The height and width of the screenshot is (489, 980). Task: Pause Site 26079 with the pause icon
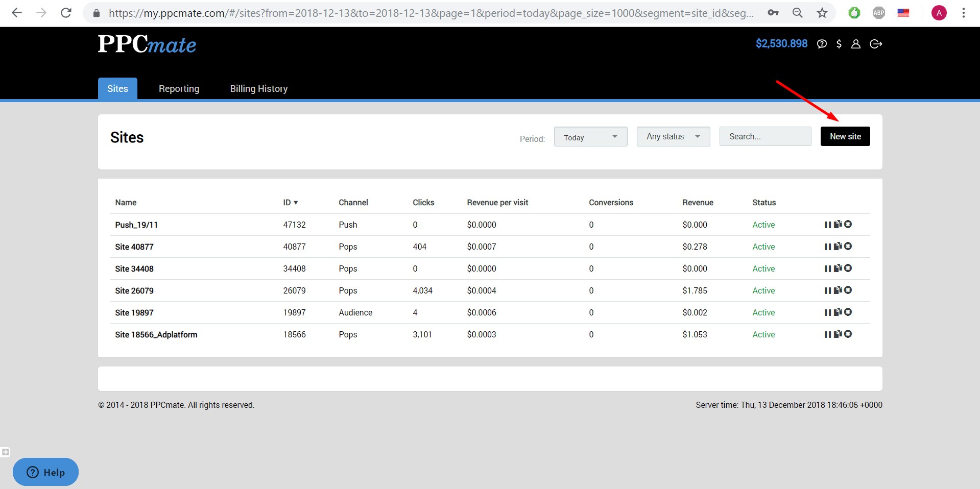827,290
